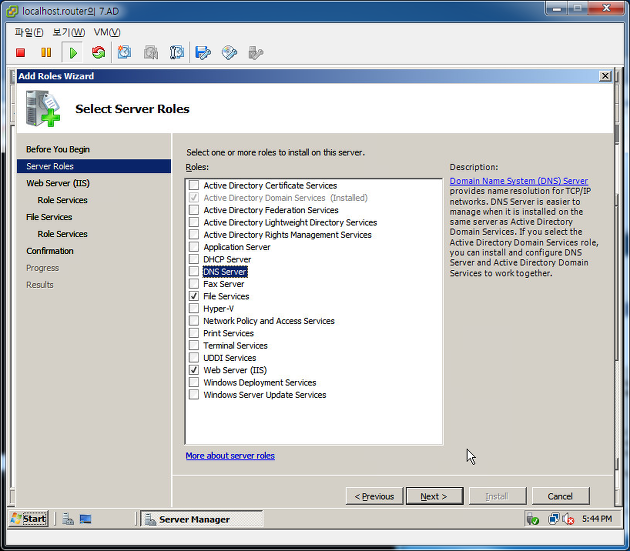This screenshot has height=551, width=630.
Task: Pause the VM with the yellow pause icon
Action: (x=46, y=53)
